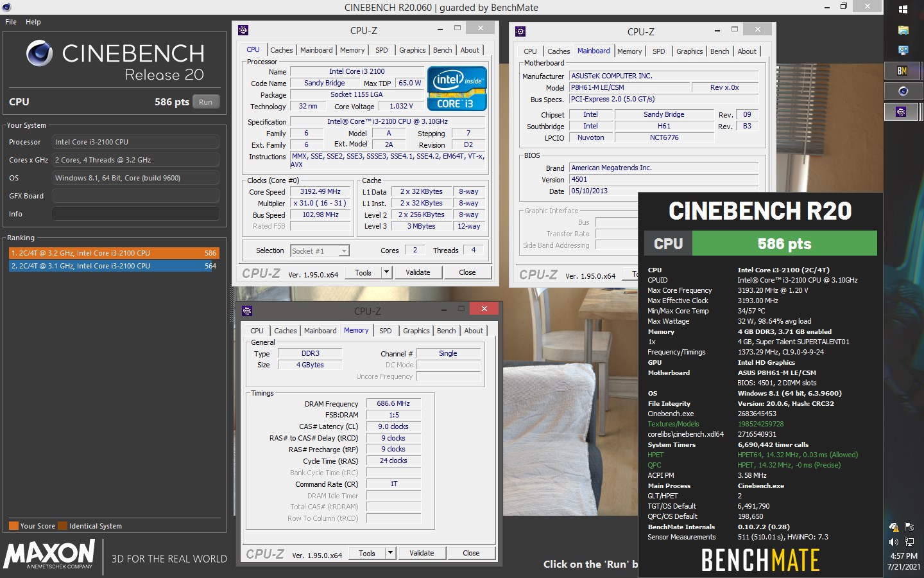Click the Core Speed value 3192.49 MHz
The image size is (924, 578).
click(x=320, y=191)
